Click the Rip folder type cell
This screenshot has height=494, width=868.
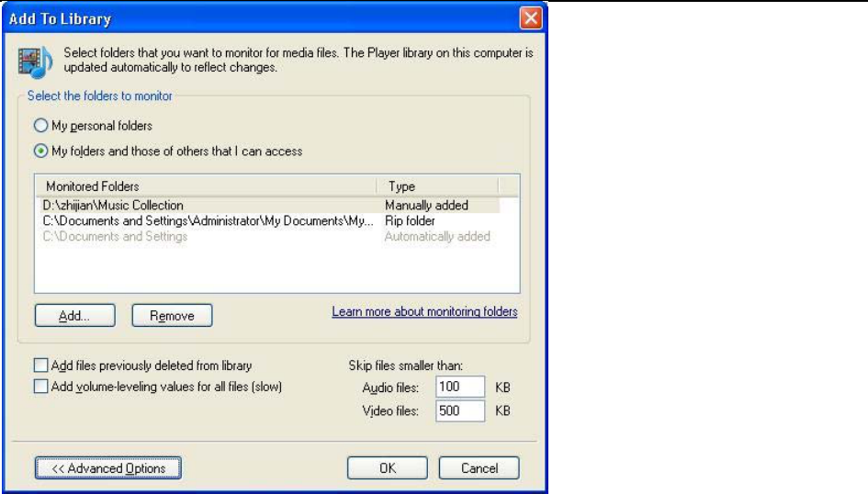click(x=411, y=220)
